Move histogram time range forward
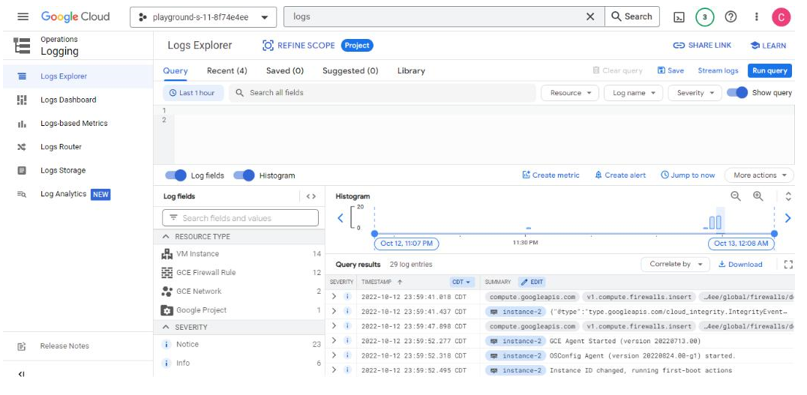807x395 pixels. (787, 218)
